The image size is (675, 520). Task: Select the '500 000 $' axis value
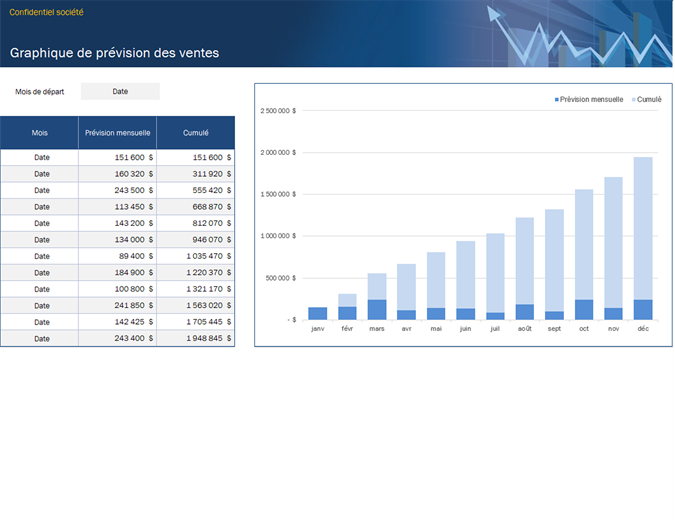point(281,278)
